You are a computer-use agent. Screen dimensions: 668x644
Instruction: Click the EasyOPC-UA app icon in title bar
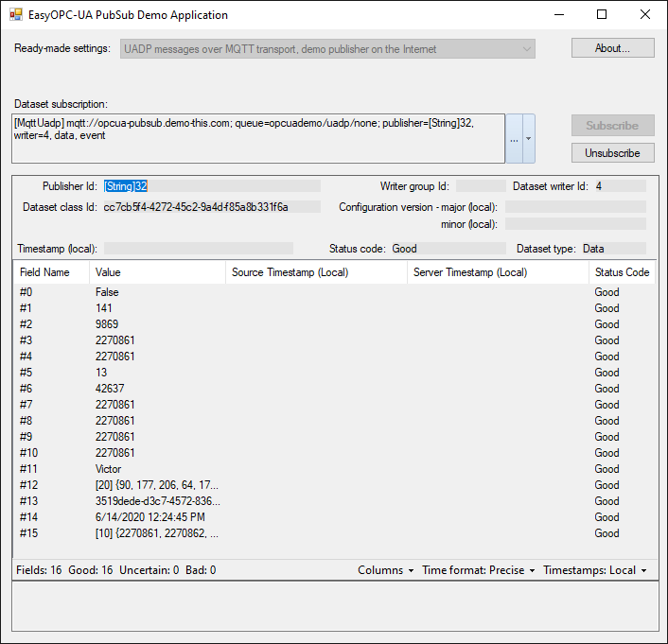[16, 15]
